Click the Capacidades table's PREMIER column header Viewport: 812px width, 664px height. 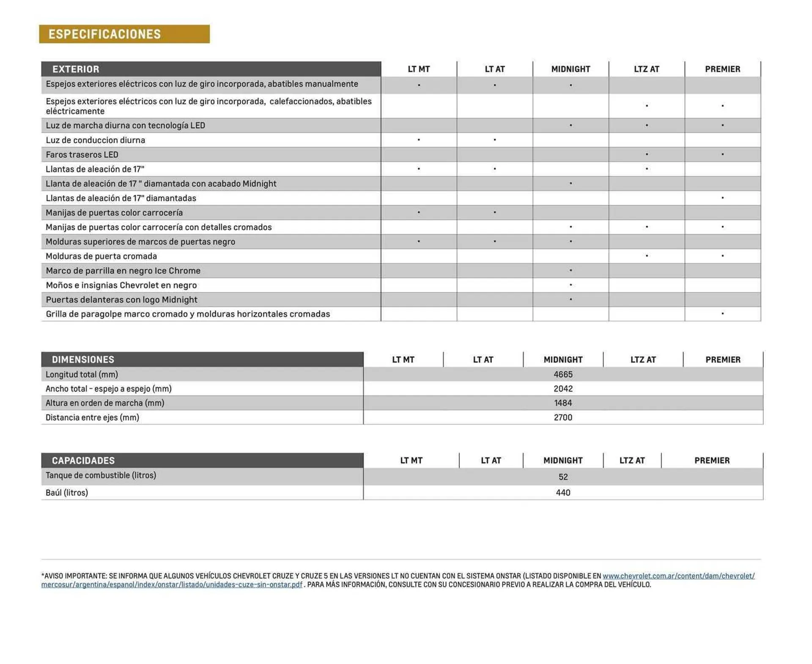(712, 460)
